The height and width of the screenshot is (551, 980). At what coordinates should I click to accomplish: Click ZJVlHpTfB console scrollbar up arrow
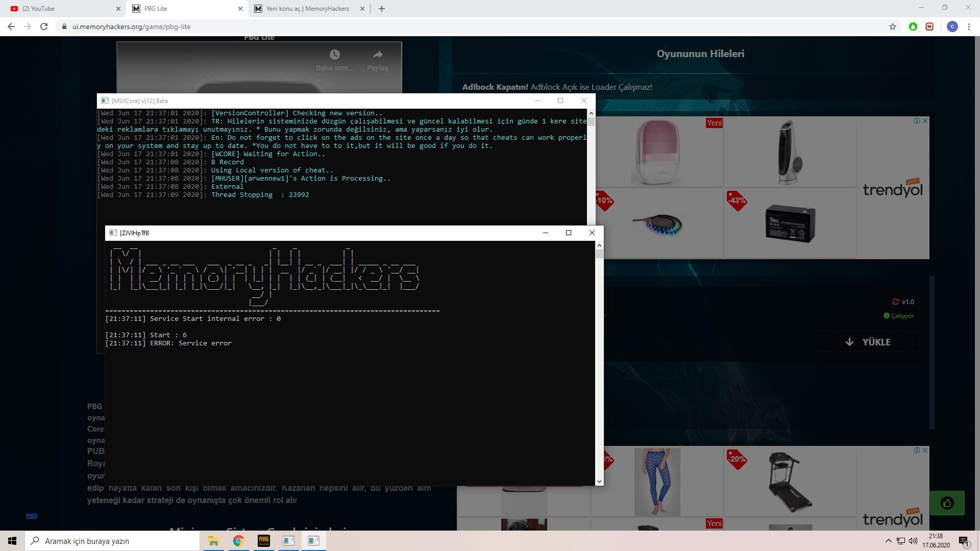coord(599,245)
